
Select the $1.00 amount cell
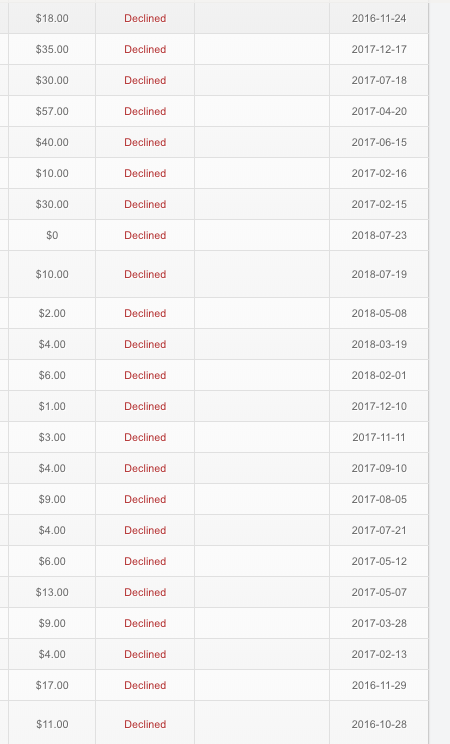pos(52,406)
